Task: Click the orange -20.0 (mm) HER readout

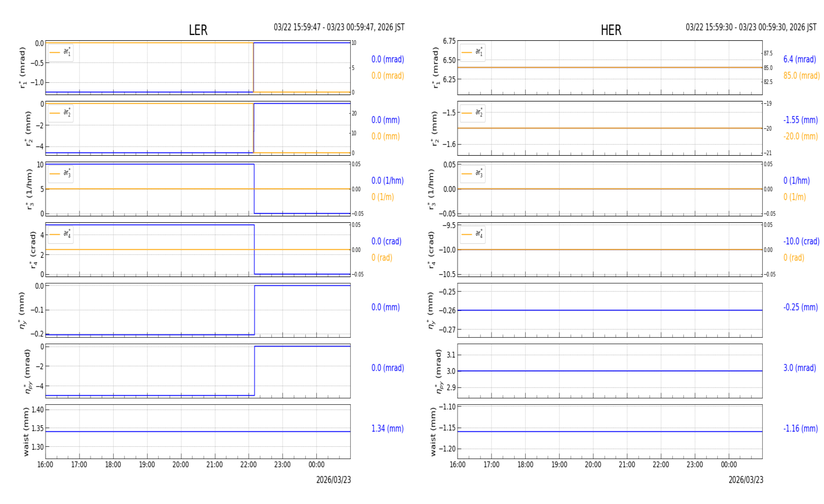Action: coord(800,136)
